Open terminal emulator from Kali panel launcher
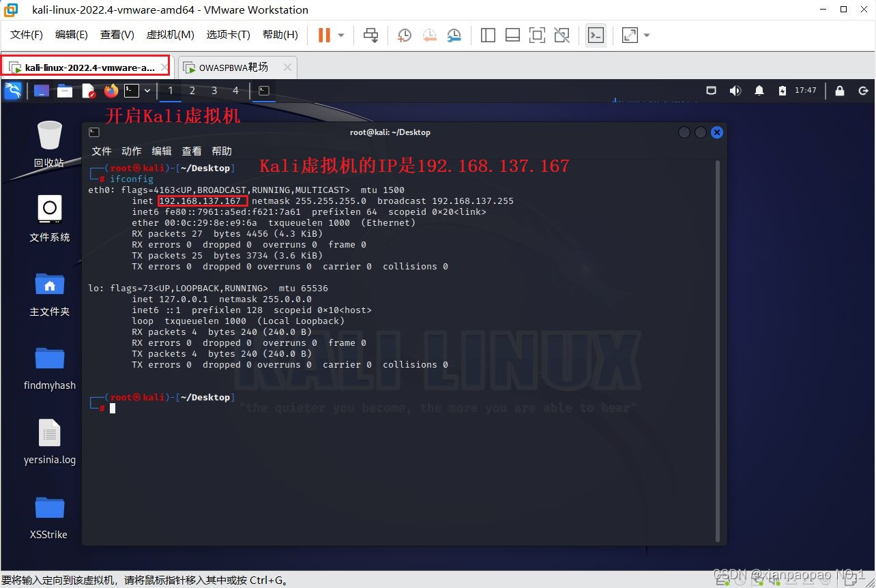 point(132,91)
